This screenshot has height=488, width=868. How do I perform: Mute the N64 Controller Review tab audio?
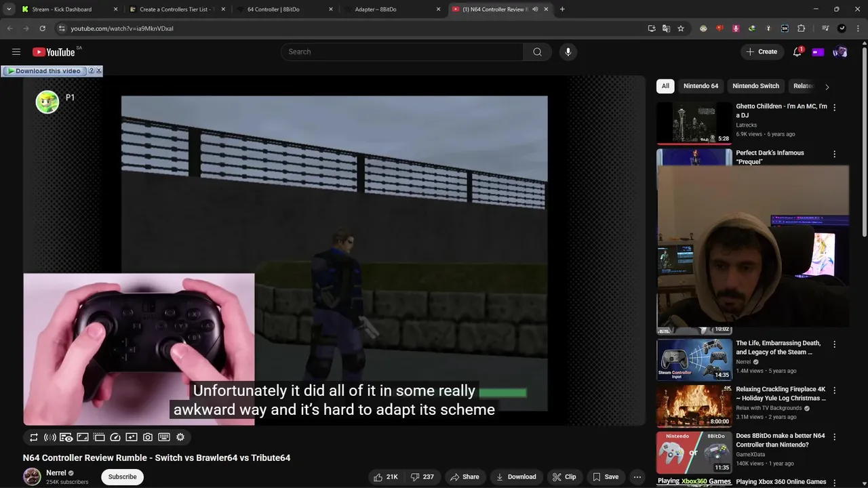point(535,9)
